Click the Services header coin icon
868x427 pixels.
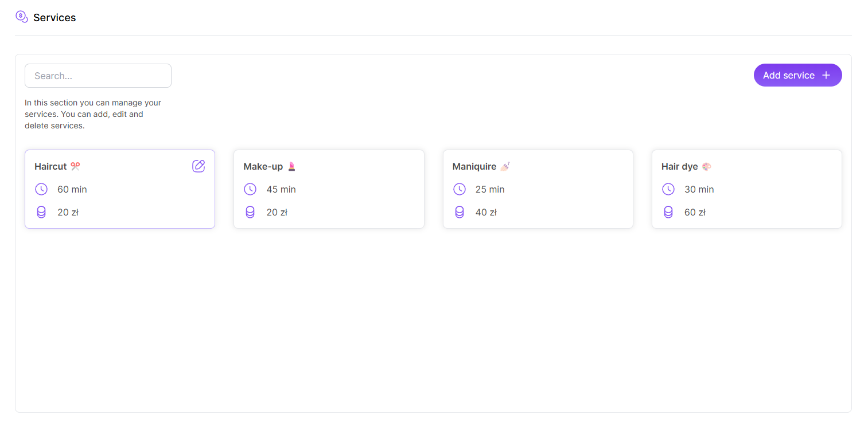[x=21, y=17]
